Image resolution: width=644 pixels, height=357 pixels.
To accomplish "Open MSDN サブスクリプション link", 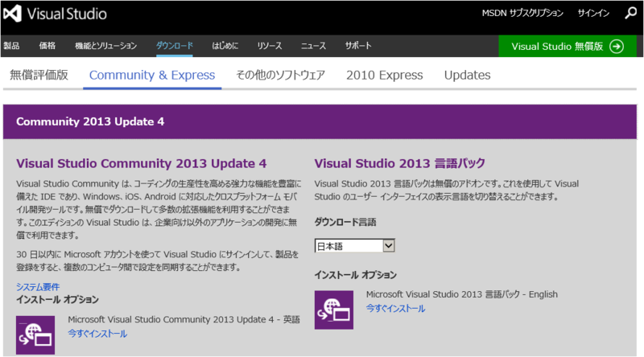I will point(522,13).
